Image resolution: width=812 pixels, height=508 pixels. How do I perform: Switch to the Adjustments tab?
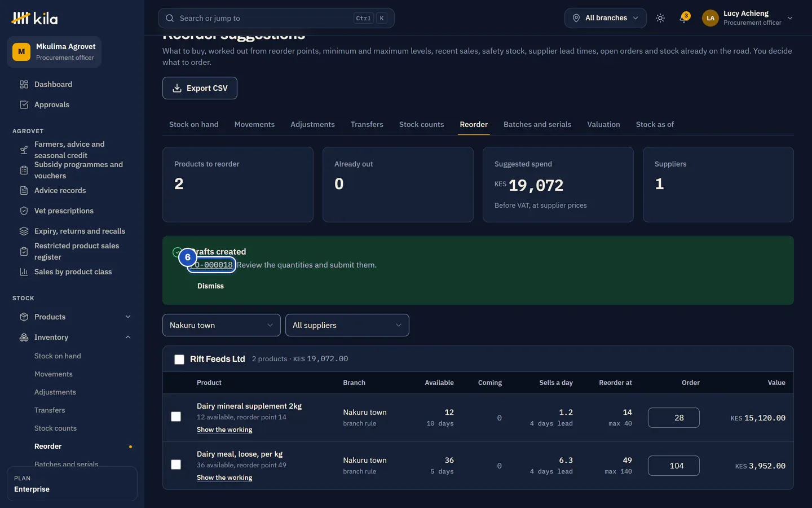(312, 124)
